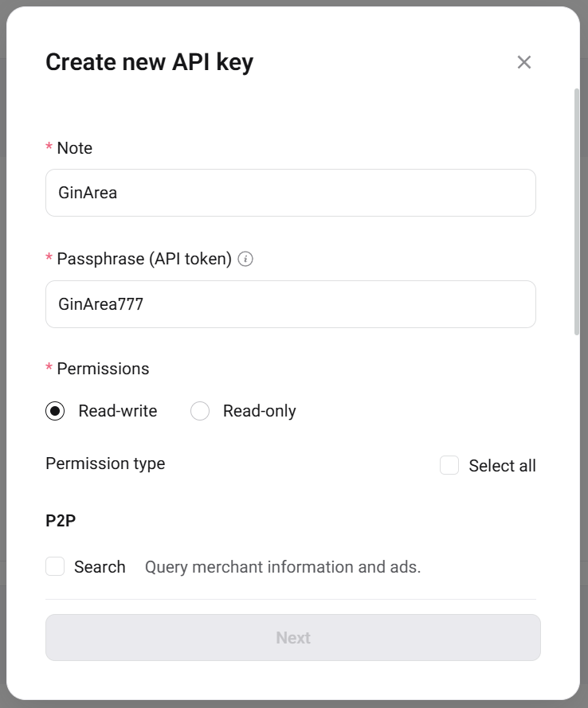This screenshot has height=708, width=588.
Task: Click the Passphrase (API token) label
Action: [144, 259]
